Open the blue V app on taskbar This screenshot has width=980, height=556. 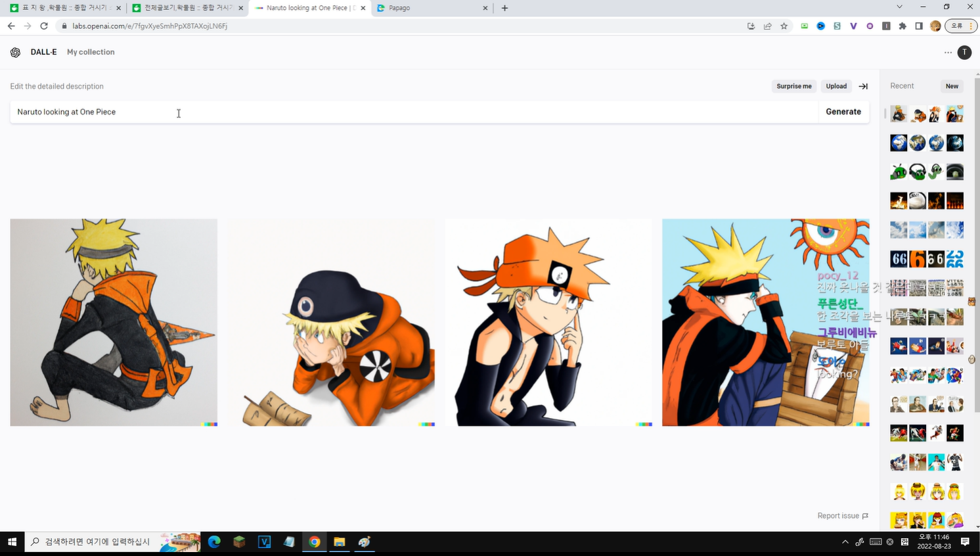tap(264, 542)
